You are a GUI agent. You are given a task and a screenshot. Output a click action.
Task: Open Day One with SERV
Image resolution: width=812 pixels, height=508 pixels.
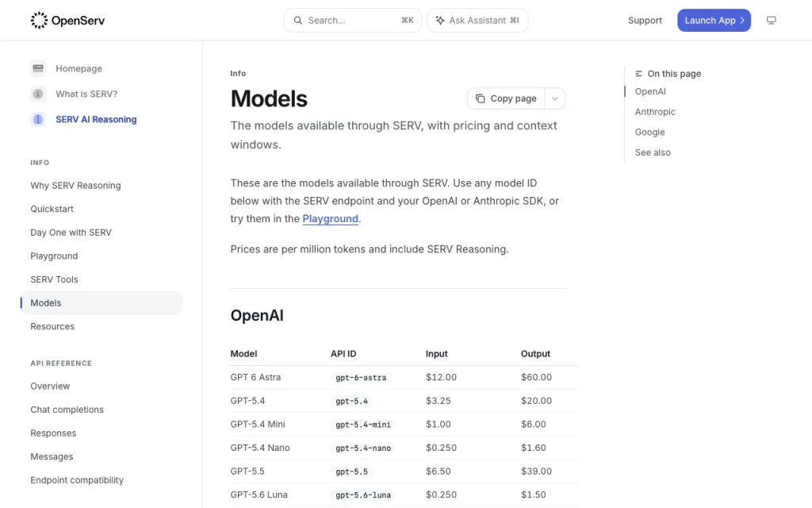[x=71, y=233]
